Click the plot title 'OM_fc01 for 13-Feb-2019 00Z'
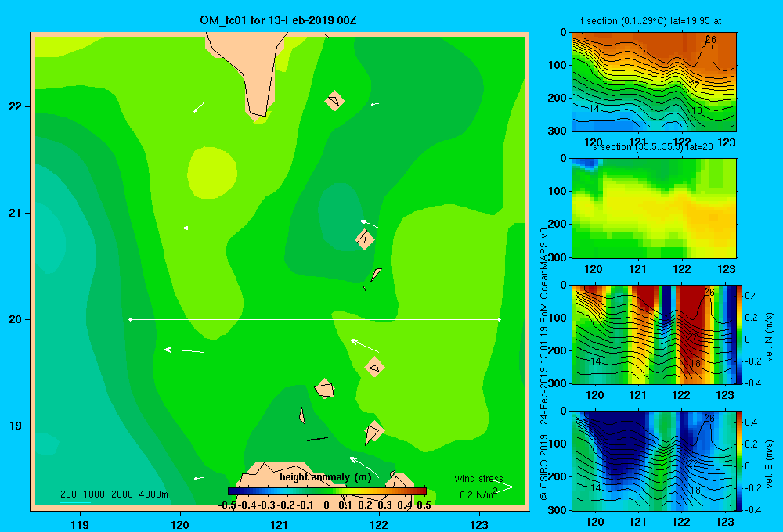This screenshot has height=532, width=783. (278, 20)
